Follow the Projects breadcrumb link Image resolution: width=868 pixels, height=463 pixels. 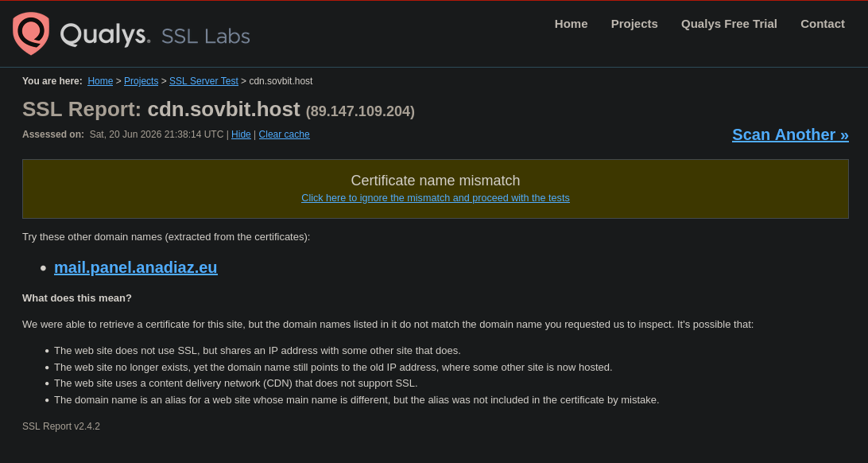[141, 81]
